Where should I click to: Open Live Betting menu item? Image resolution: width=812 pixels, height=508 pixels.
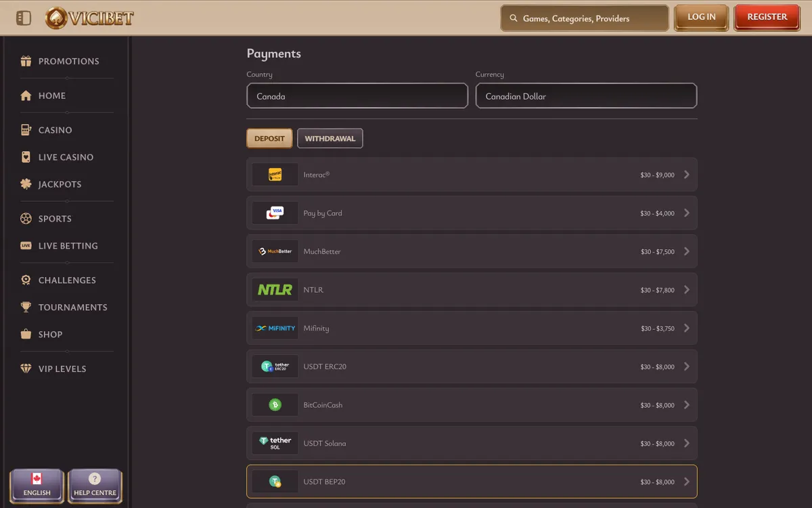[x=68, y=246]
